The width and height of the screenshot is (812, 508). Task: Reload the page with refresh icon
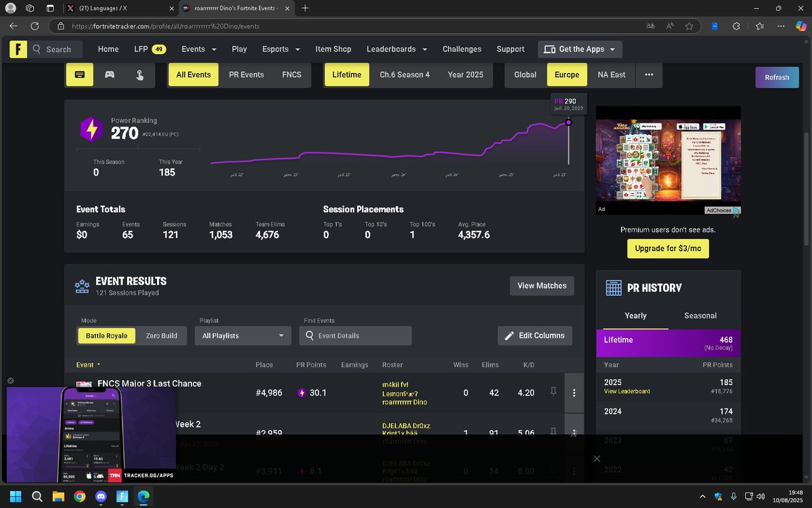(x=35, y=26)
